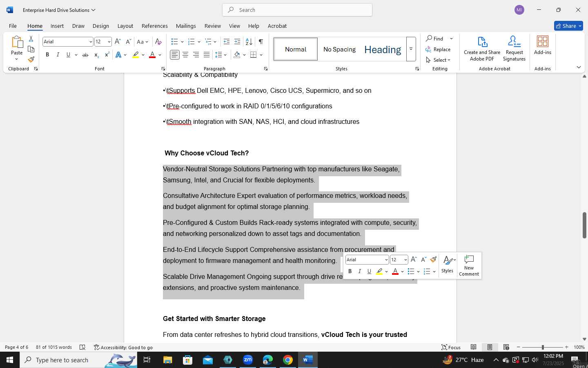Apply the No Spacing style
Viewport: 588px width, 368px height.
tap(339, 49)
